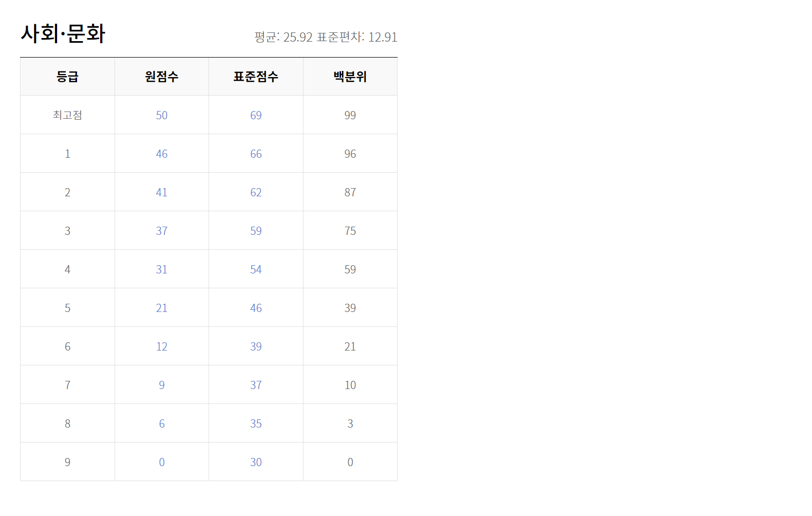Click 백분위 value 59 in grade 4 row
Viewport: 812px width, 516px height.
[350, 269]
